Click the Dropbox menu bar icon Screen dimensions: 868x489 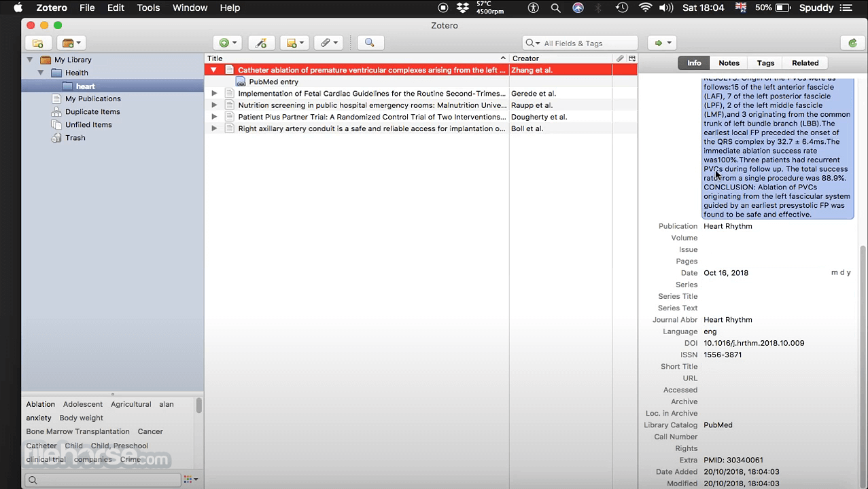463,8
